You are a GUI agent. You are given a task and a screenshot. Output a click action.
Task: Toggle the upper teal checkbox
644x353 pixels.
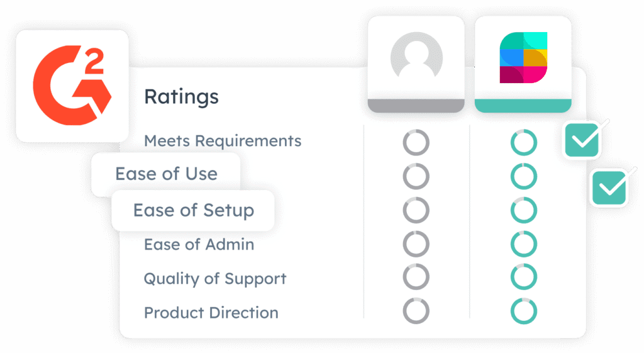pos(583,140)
